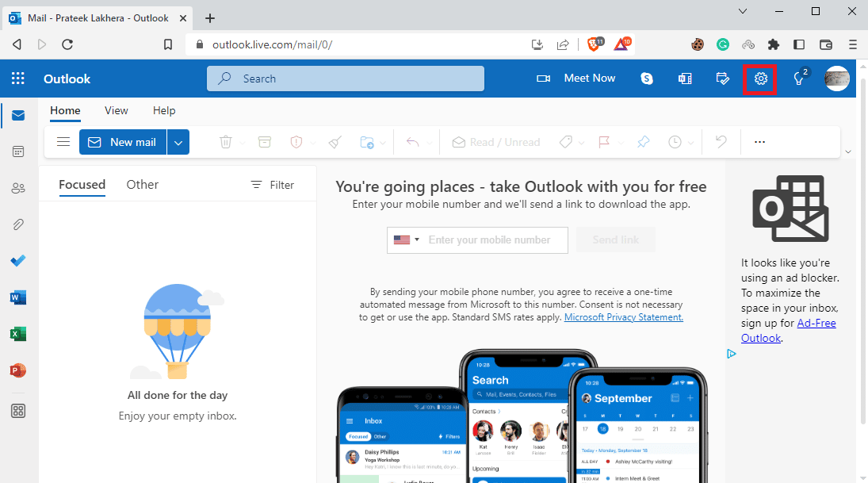Expand the Snooze dropdown arrow
This screenshot has width=868, height=483.
tap(691, 143)
